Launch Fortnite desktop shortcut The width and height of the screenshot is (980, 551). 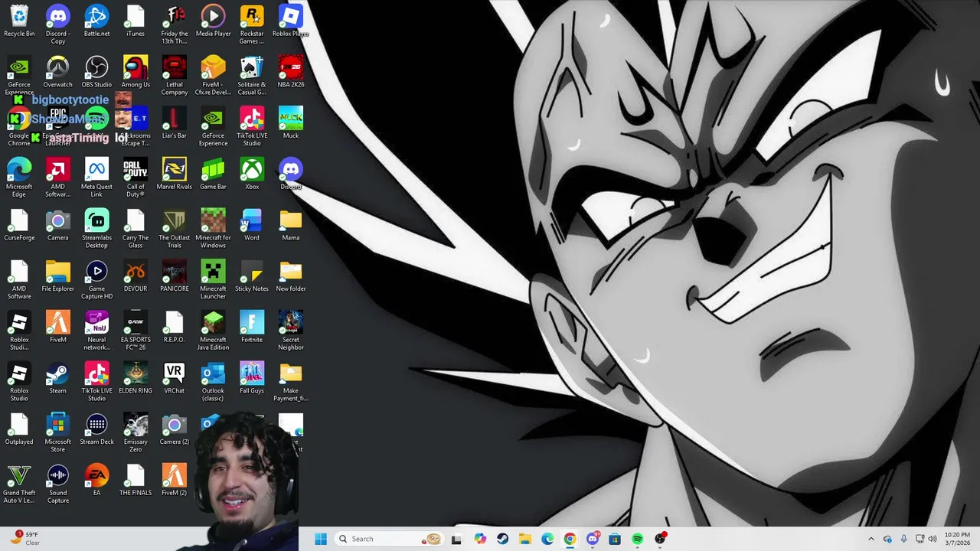click(252, 328)
